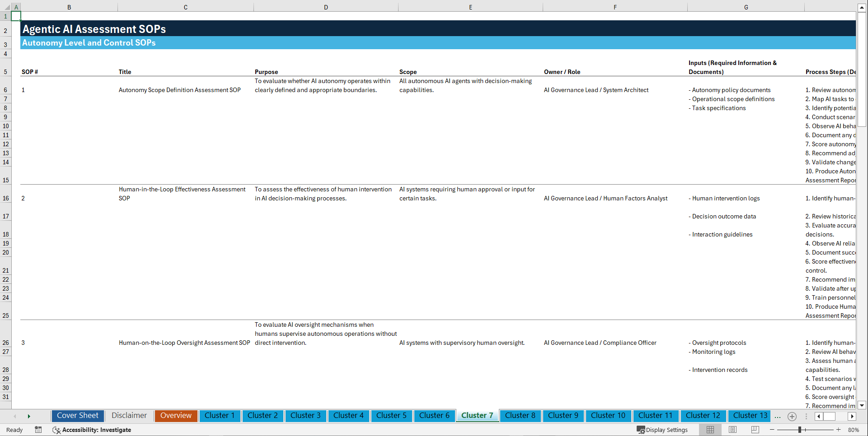This screenshot has height=436, width=868.
Task: Select the Disclaimer tab
Action: 129,416
